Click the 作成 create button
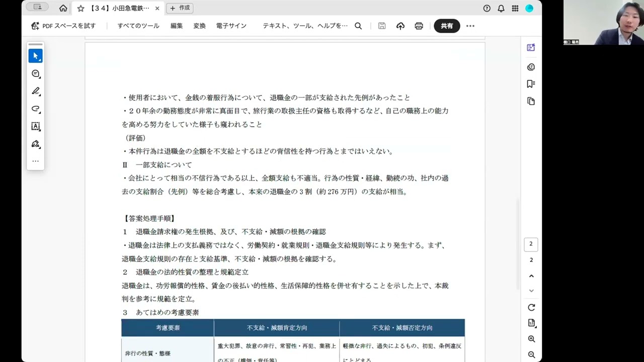The width and height of the screenshot is (644, 362). coord(180,8)
